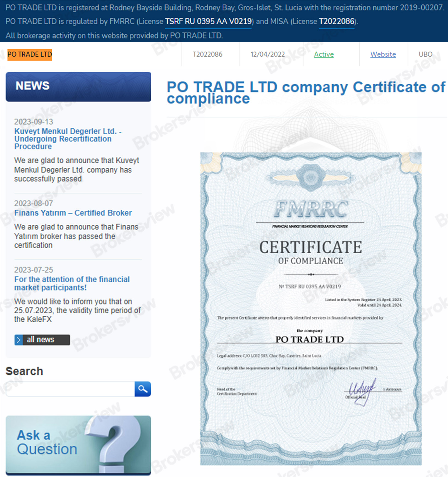Screen dimensions: 448x477
Task: Click news date 2023-08-07
Action: pos(33,203)
